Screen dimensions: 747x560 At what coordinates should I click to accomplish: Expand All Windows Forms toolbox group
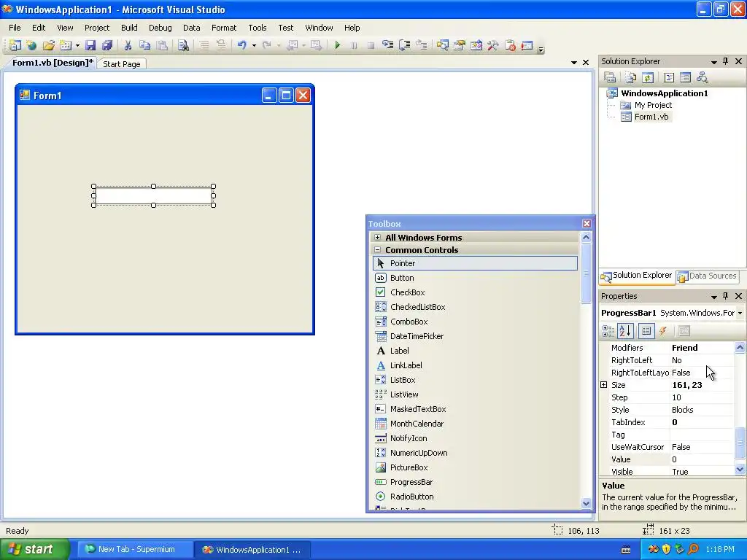377,237
